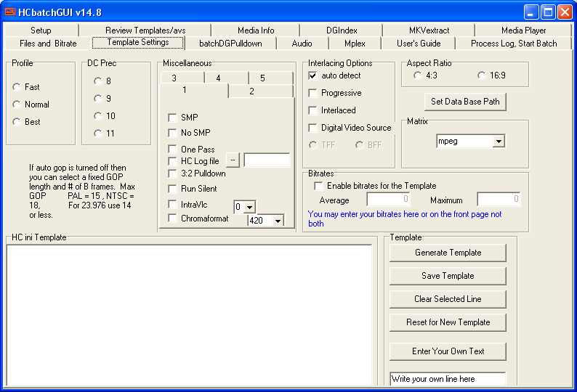Open Miscellaneous sub-tab 3
The width and height of the screenshot is (577, 392).
coord(182,78)
